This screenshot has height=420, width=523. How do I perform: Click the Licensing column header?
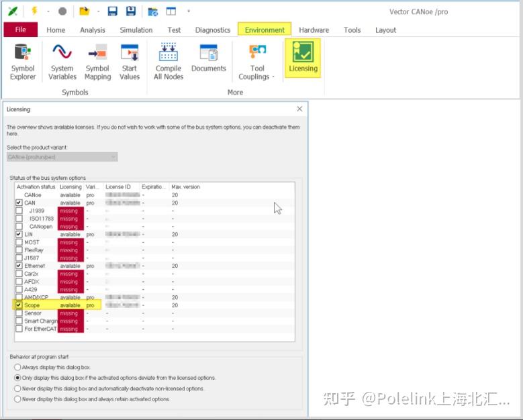70,187
